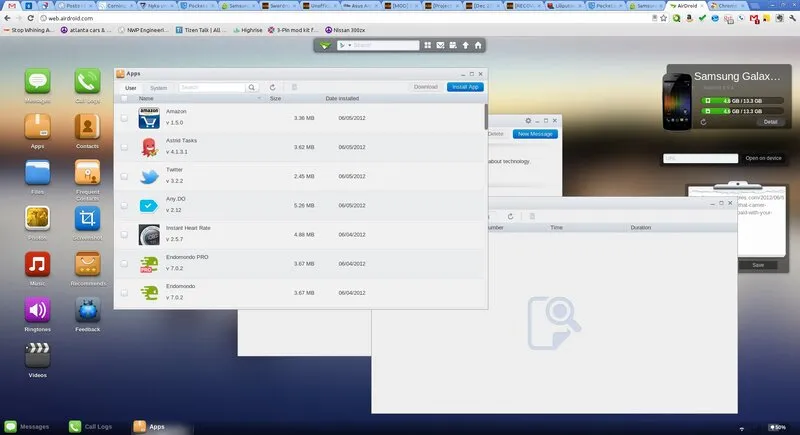This screenshot has height=435, width=800.
Task: Open the Recommends desktop icon
Action: [x=87, y=264]
